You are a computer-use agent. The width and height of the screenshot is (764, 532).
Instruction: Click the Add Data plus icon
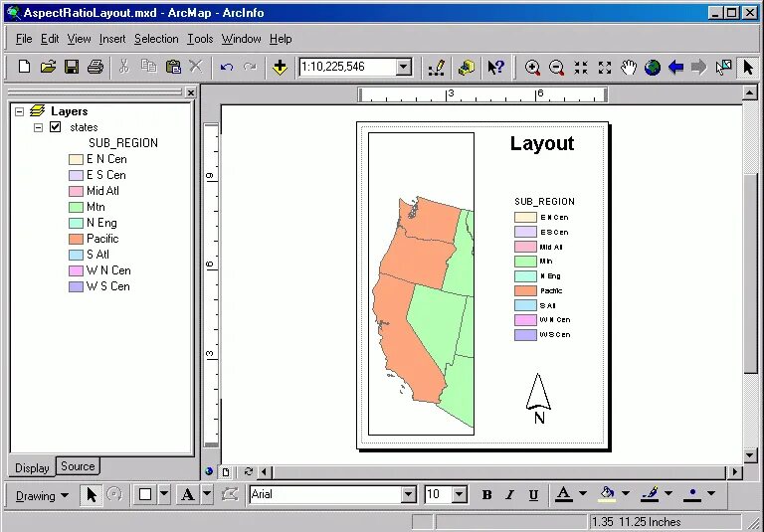coord(280,67)
